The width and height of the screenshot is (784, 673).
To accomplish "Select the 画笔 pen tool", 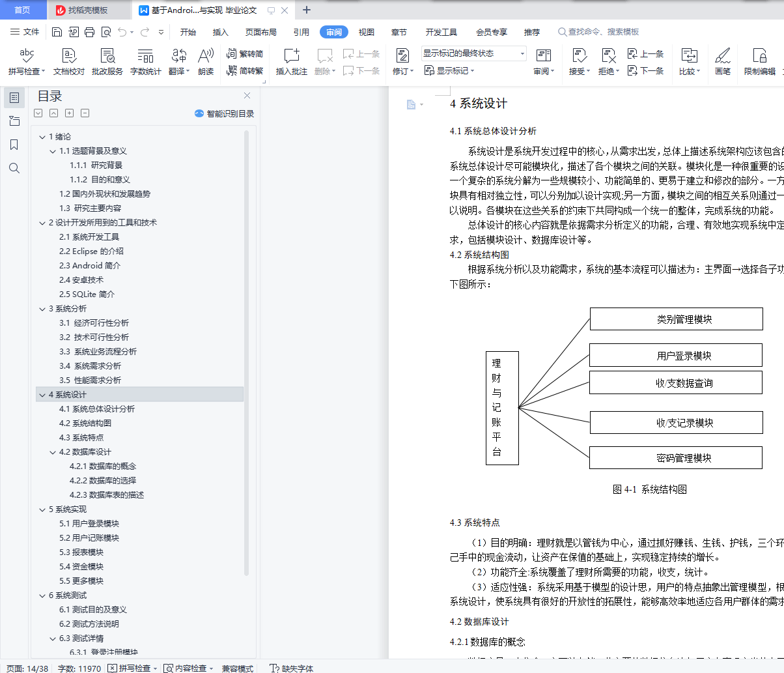I will click(x=723, y=62).
